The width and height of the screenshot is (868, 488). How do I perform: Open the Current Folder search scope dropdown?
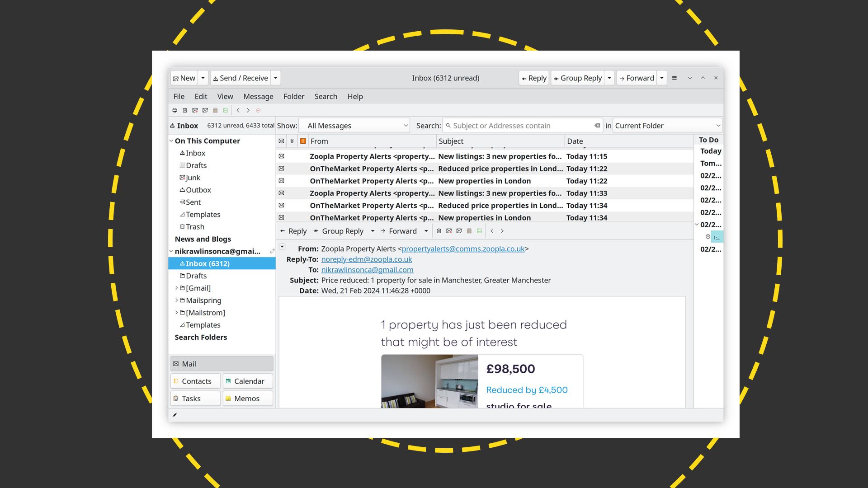point(667,126)
